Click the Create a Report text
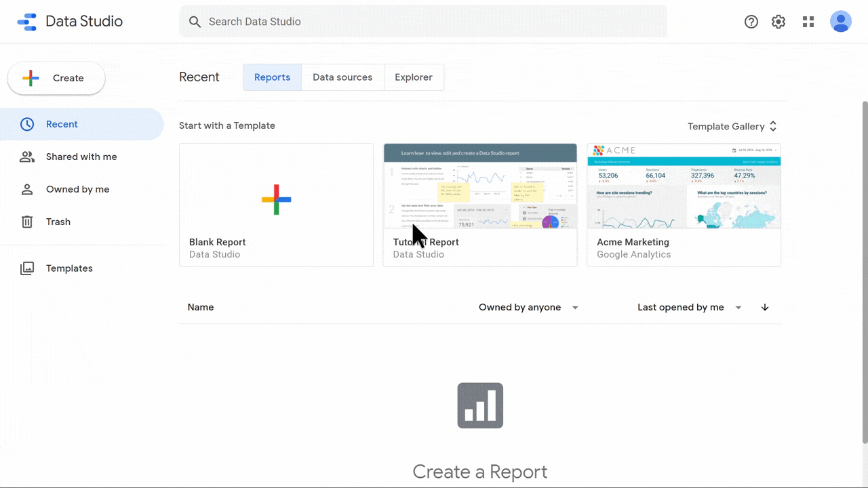This screenshot has height=488, width=868. [x=480, y=472]
